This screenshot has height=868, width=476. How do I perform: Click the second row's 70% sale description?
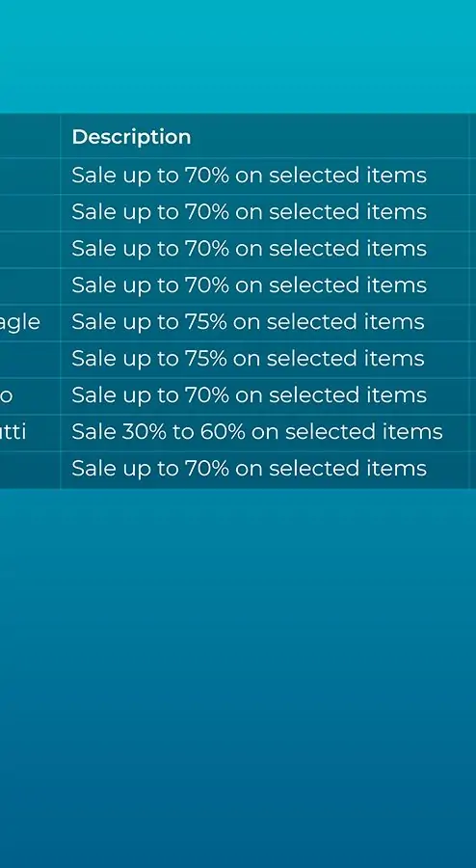[x=249, y=212]
